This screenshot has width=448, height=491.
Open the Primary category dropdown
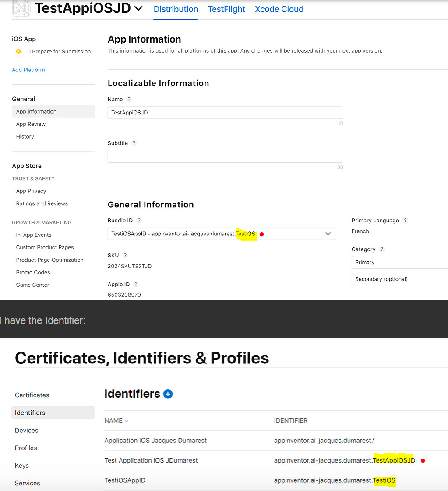[x=400, y=263]
